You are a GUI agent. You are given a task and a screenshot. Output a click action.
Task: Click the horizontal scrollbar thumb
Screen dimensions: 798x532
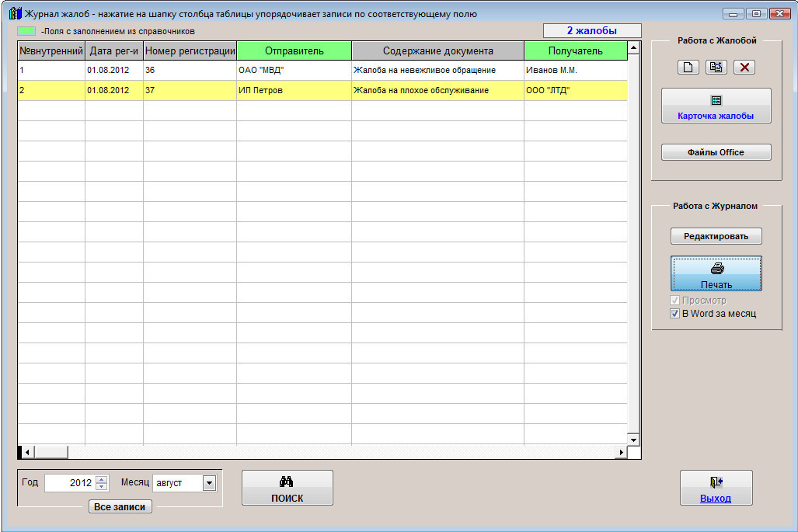click(x=51, y=452)
